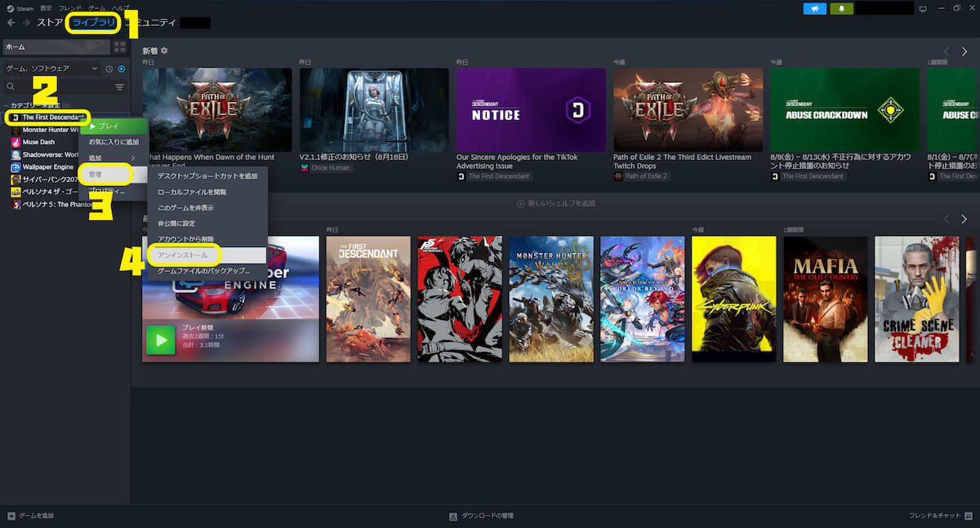Choose デスクトップショートカットを追加
The height and width of the screenshot is (528, 980).
pos(207,175)
